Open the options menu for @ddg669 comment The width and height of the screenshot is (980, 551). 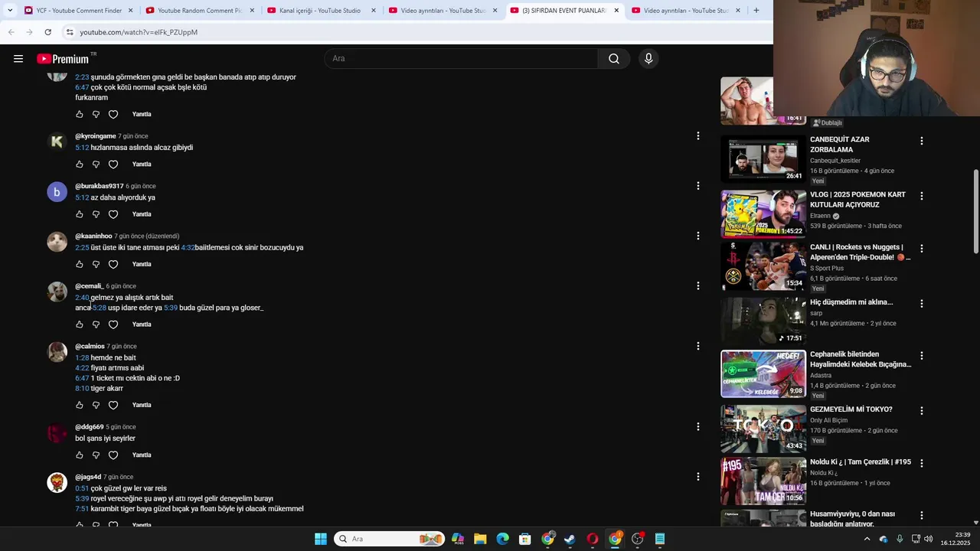(697, 427)
